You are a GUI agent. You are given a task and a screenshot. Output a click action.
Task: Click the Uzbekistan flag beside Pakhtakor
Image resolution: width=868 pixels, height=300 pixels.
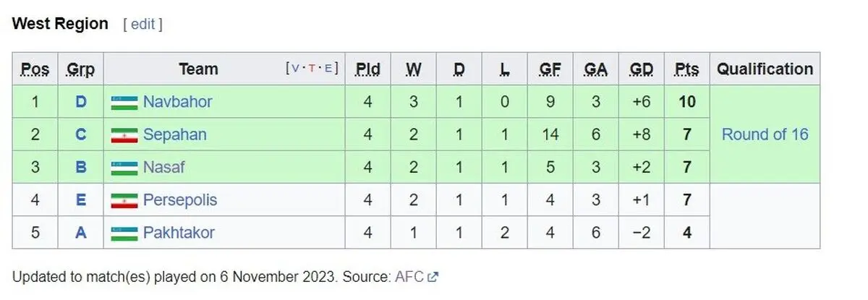click(124, 233)
